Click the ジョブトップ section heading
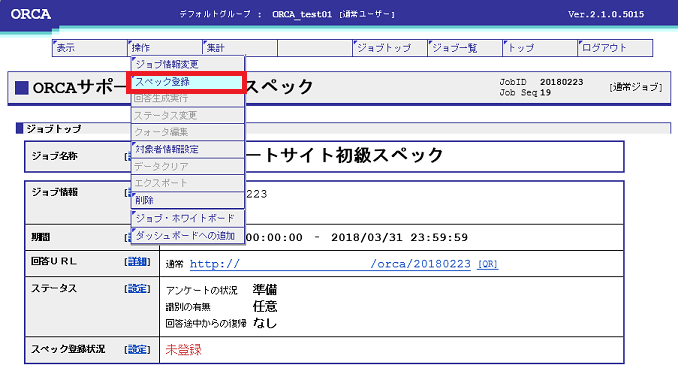Viewport: 678px width, 371px height. click(54, 129)
